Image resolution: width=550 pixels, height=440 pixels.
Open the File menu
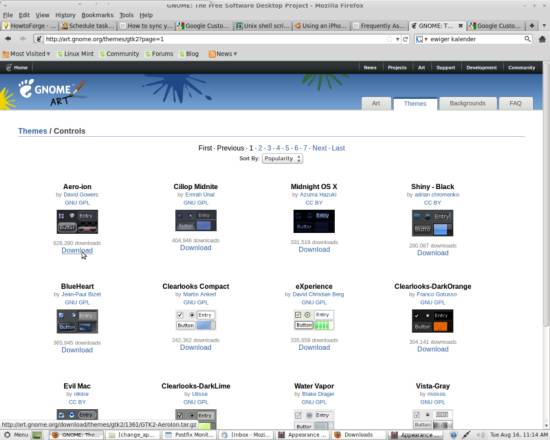click(8, 15)
